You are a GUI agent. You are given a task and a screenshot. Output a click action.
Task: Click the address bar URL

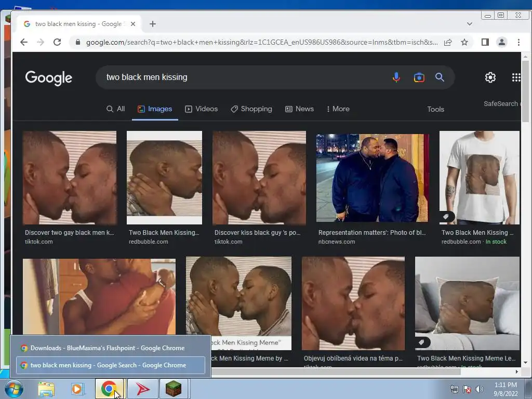point(261,42)
